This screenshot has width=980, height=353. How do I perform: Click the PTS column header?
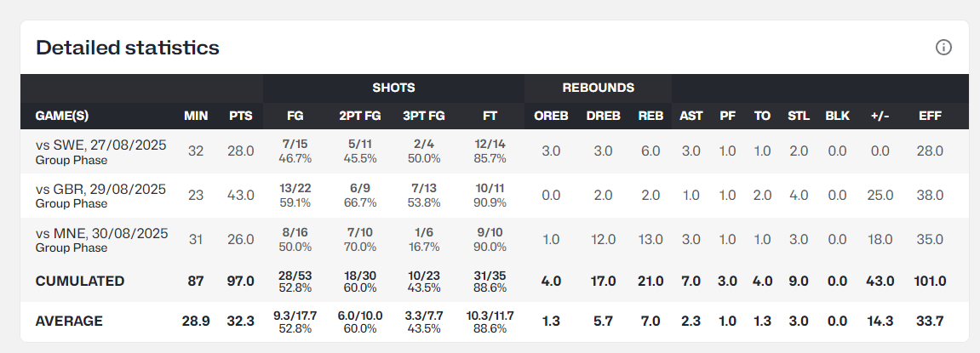pyautogui.click(x=240, y=116)
